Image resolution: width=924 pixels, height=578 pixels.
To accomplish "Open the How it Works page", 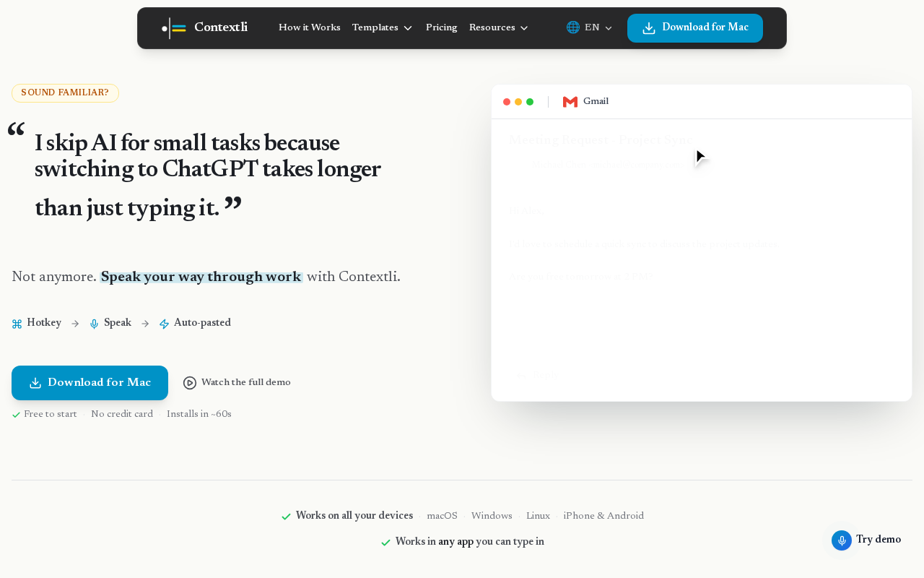I will coord(310,27).
